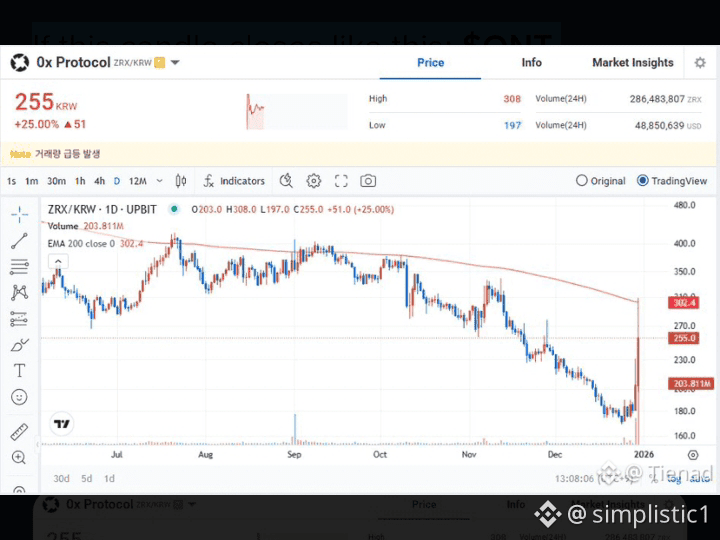Select the D daily interval

[117, 181]
